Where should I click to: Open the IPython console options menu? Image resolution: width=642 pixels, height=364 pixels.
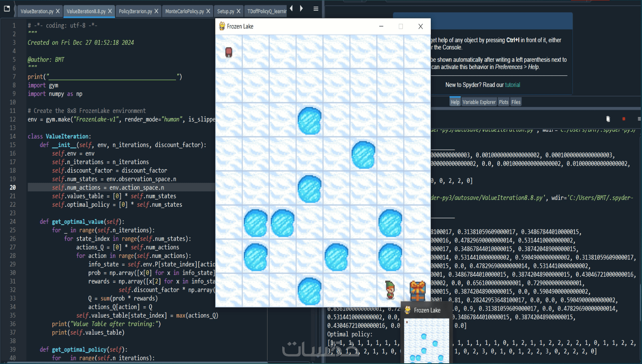639,119
